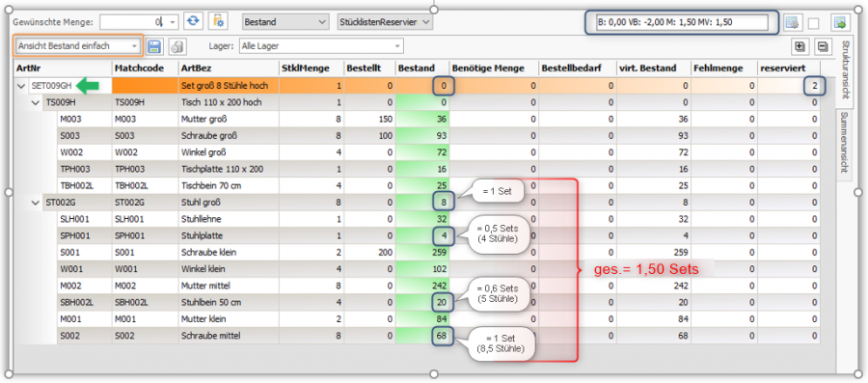Click the 'Stuhllehne' description cell
The height and width of the screenshot is (383, 868).
(x=229, y=219)
